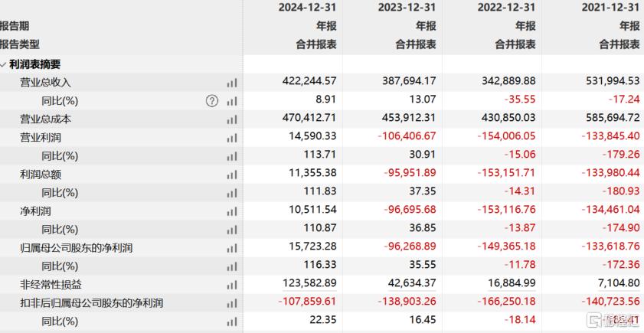Click chart icon beside 归属母公司股东的净利润
This screenshot has height=333, width=644.
pos(231,248)
